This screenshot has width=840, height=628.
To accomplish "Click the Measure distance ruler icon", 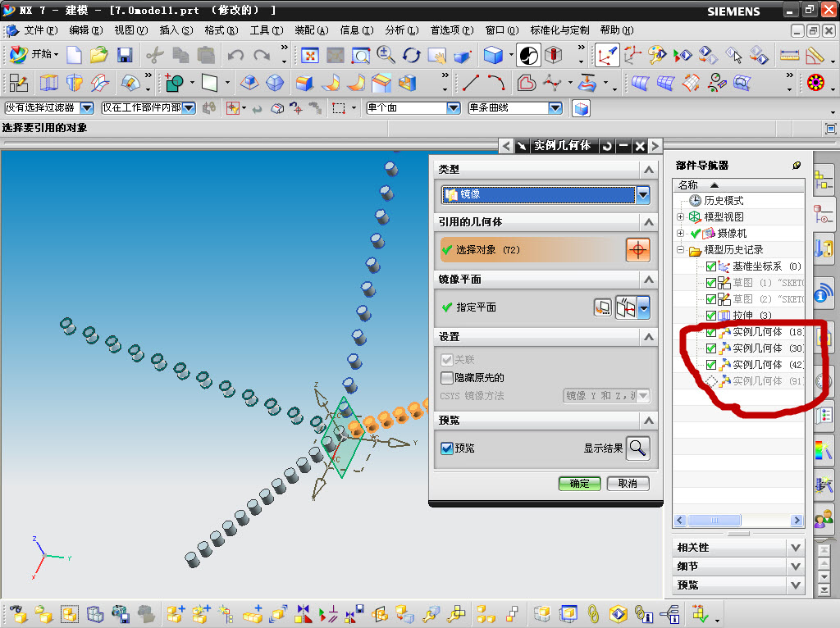I will pos(789,55).
